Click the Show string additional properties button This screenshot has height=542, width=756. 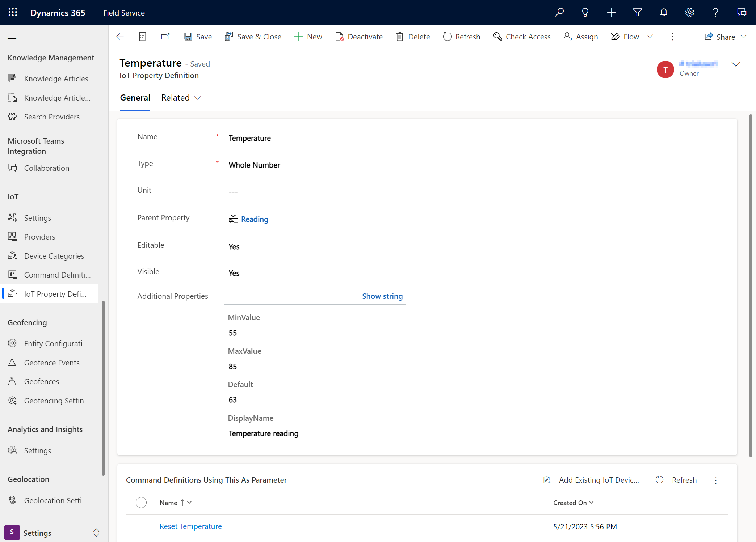tap(382, 296)
